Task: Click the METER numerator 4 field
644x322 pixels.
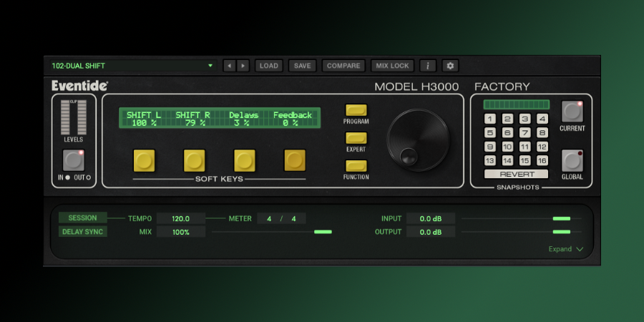Action: [x=269, y=218]
